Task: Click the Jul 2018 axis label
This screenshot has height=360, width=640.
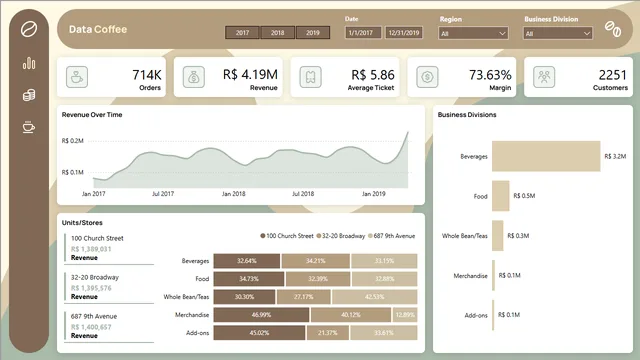Action: click(303, 194)
